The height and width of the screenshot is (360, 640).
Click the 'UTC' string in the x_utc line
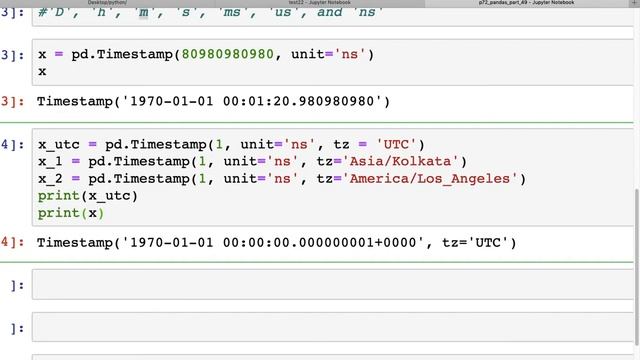396,144
